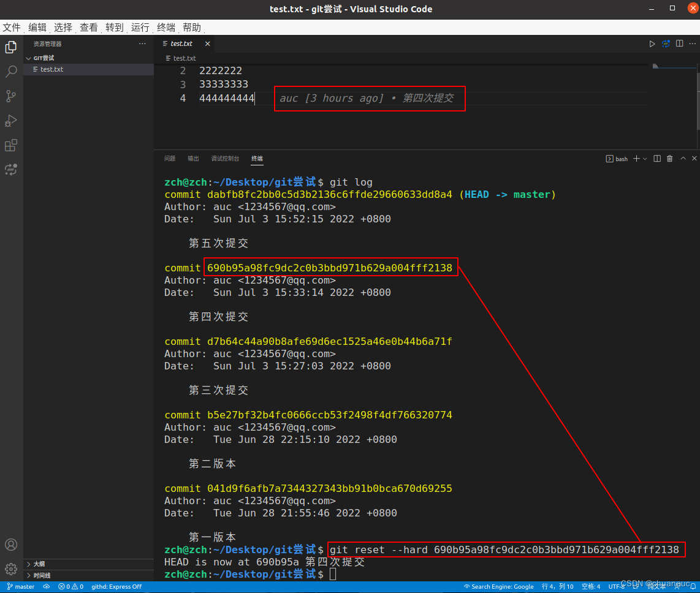Open the Accounts menu icon

11,545
